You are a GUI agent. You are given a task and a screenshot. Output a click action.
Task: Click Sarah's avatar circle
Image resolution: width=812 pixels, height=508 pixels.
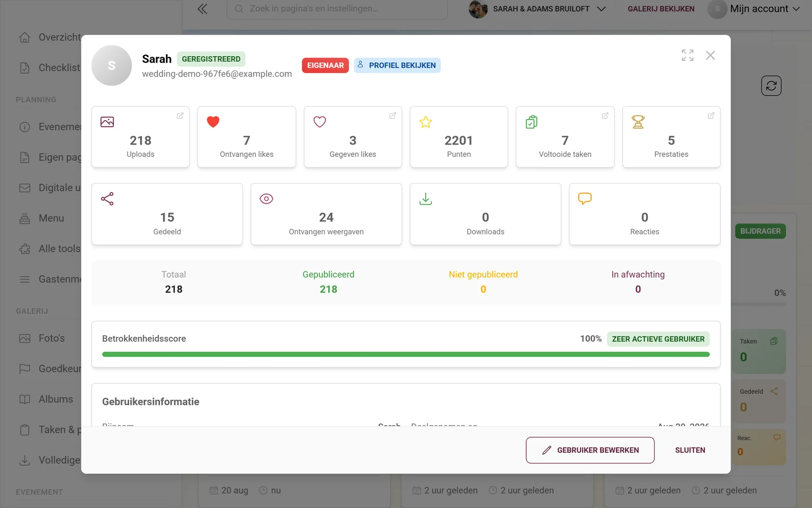[x=112, y=65]
